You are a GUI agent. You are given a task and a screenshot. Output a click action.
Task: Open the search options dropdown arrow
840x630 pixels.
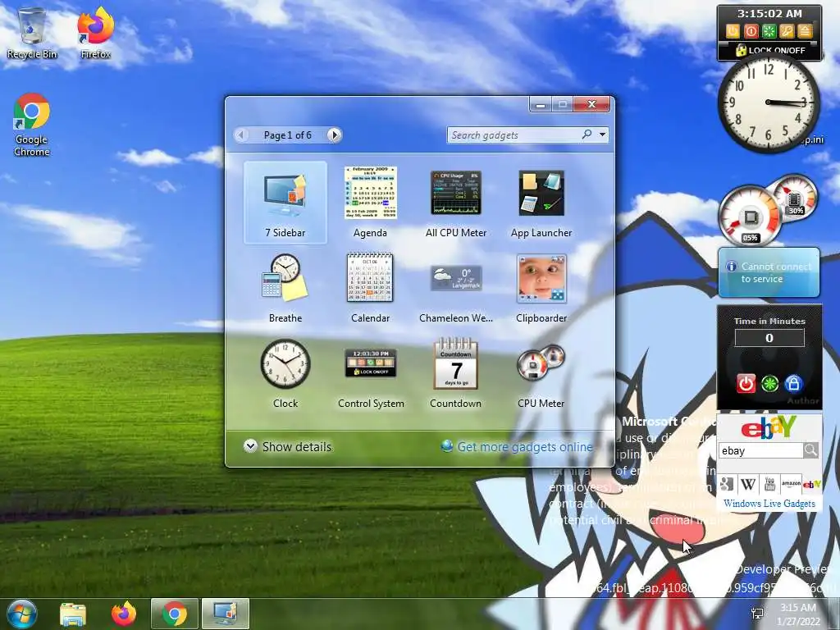tap(603, 135)
